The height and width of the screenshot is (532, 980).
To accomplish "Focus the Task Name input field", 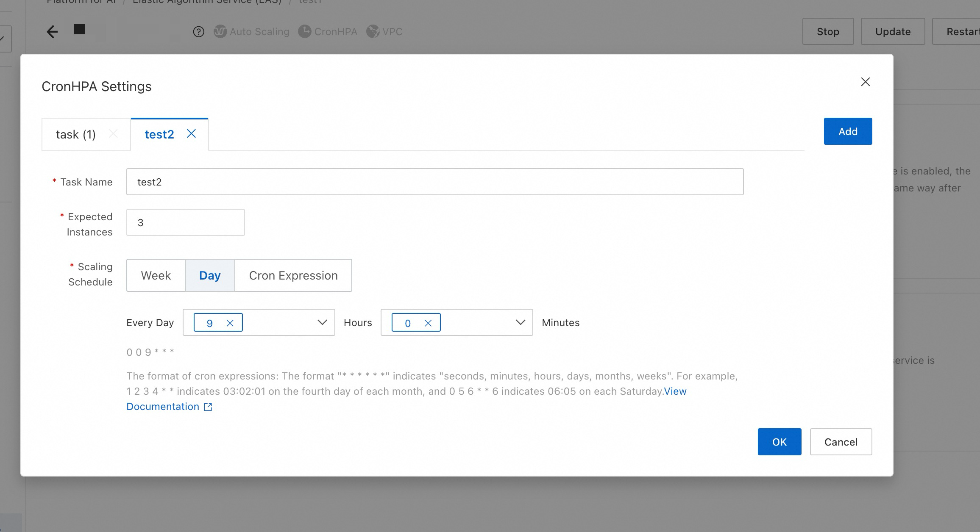I will tap(434, 182).
